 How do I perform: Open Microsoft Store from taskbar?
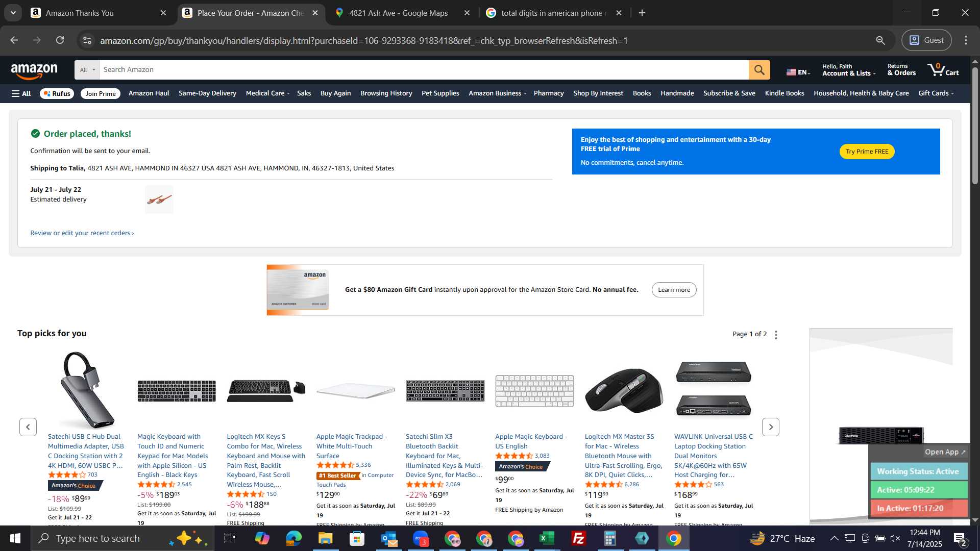point(357,538)
